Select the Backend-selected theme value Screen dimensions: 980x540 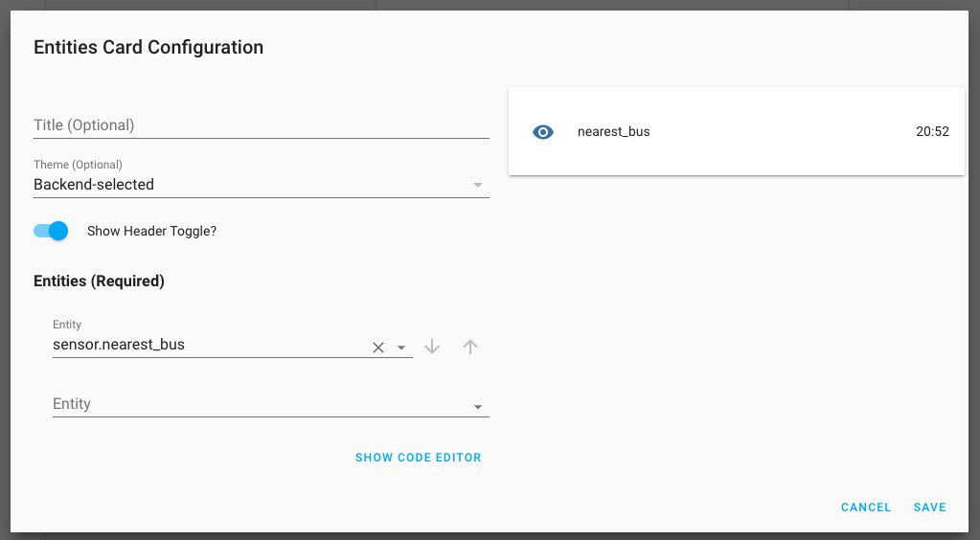94,185
